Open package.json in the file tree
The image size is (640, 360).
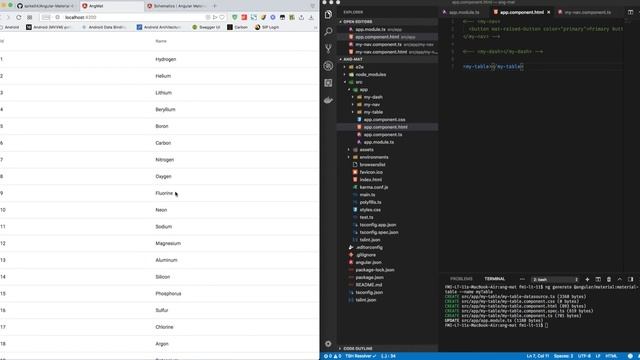(369, 278)
